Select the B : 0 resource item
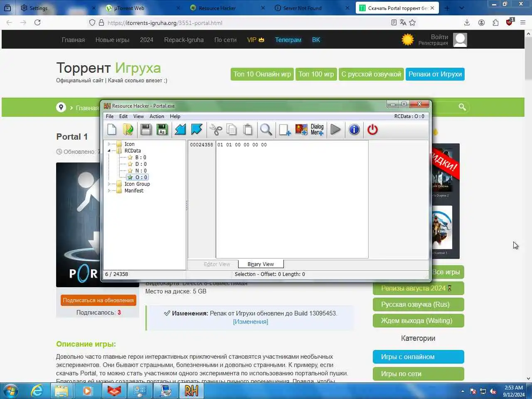The image size is (532, 399). (140, 158)
